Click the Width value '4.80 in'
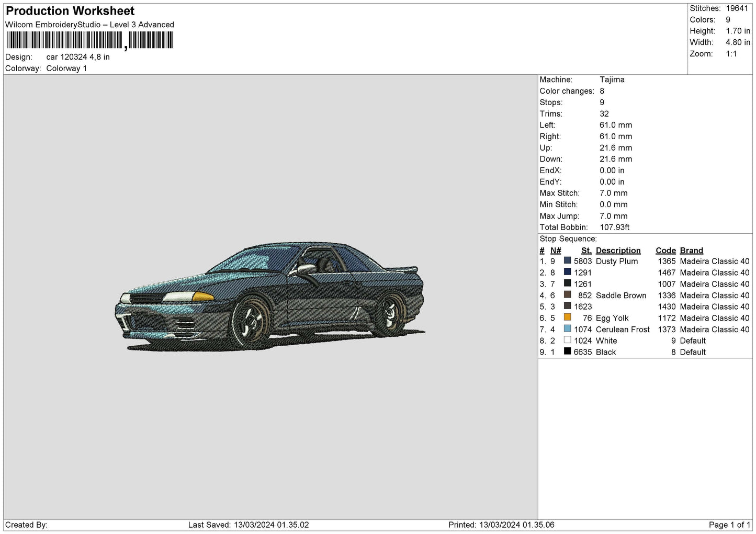Image resolution: width=756 pixels, height=534 pixels. (x=738, y=42)
